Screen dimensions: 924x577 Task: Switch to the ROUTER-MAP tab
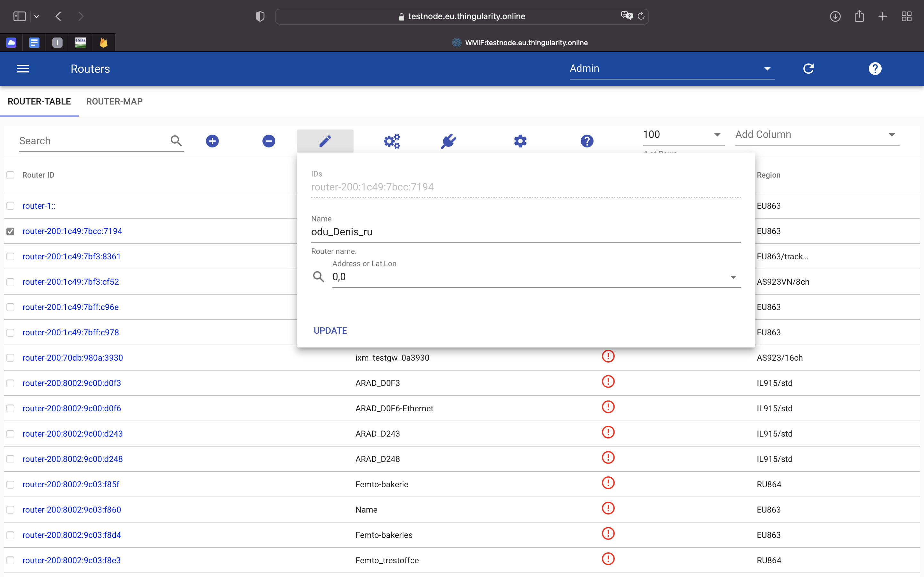114,102
